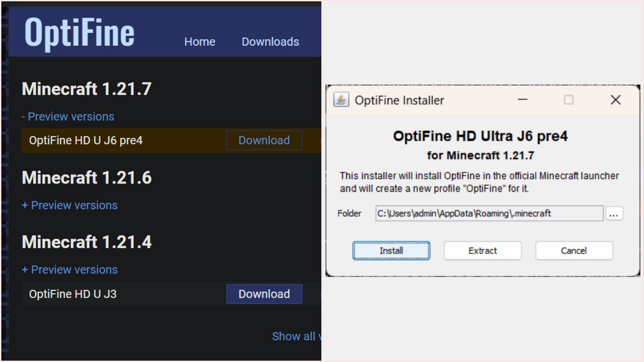Open the Home navigation item
Viewport: 644px width, 362px height.
click(200, 42)
